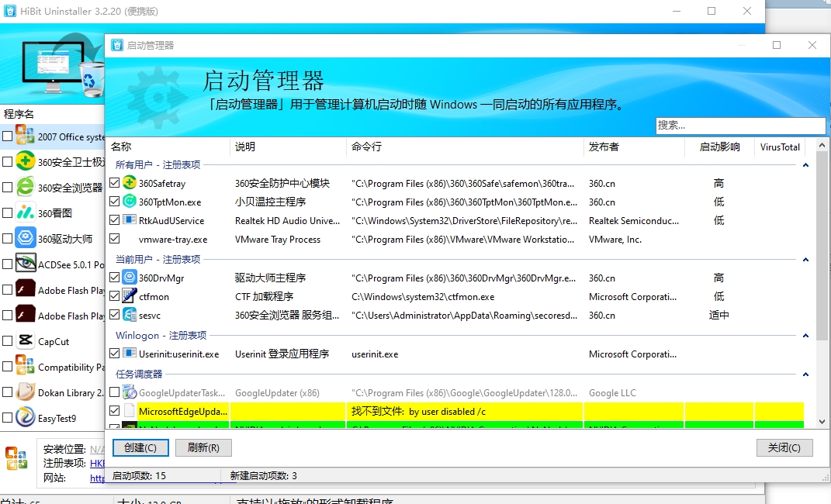This screenshot has height=504, width=831.
Task: Click the 搜索 input field
Action: [740, 125]
